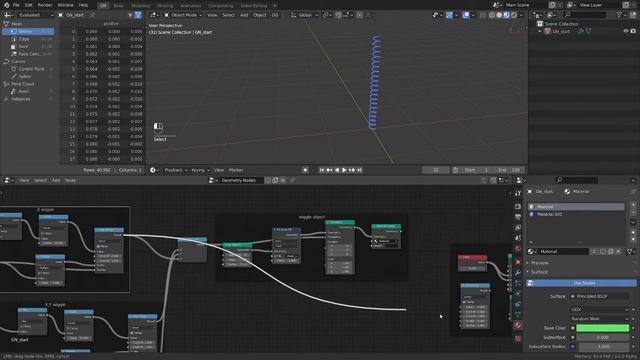Open the Modifiers wrench properties tab
640x360 pixels.
click(518, 273)
